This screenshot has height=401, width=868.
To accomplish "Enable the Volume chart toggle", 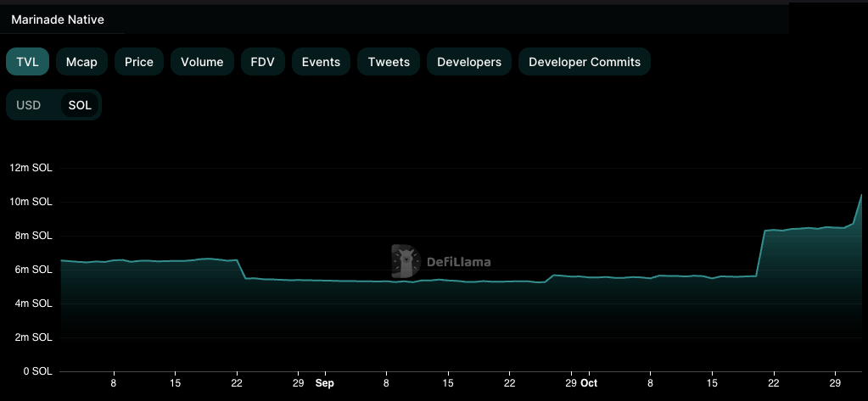I will click(x=202, y=62).
